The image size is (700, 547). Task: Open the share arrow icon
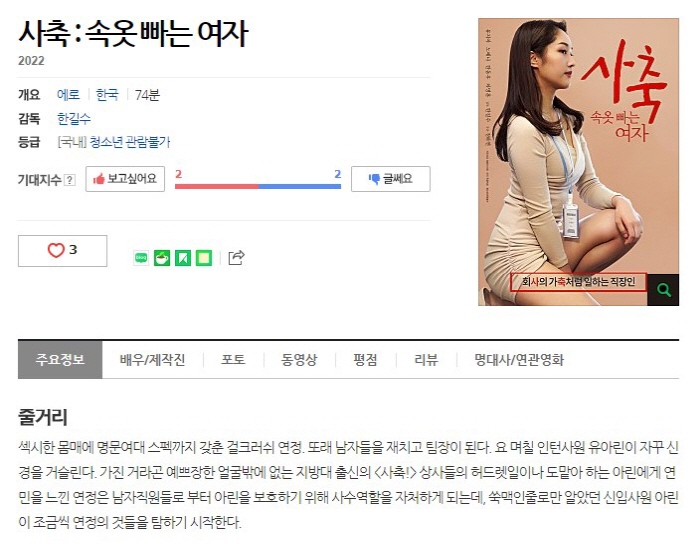[x=237, y=258]
